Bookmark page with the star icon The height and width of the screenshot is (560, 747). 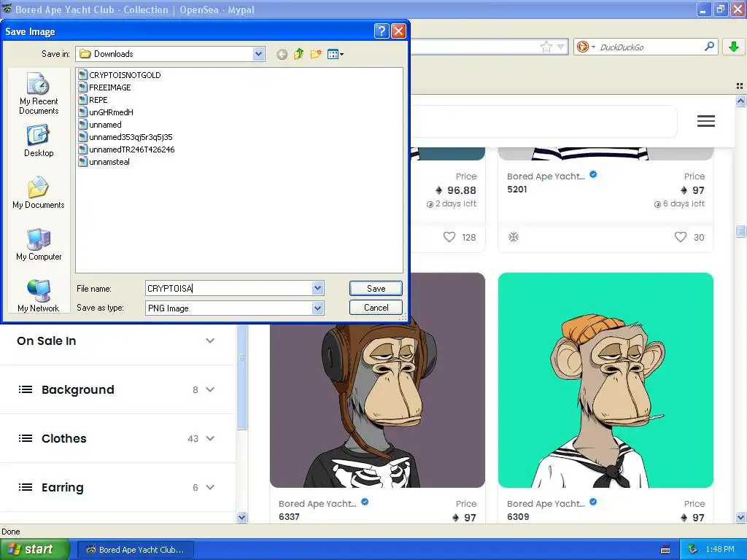click(546, 47)
